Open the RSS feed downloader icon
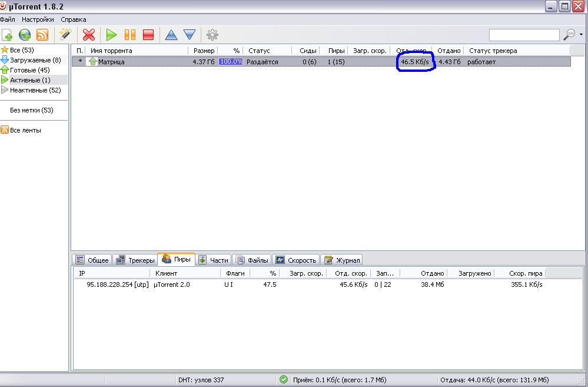This screenshot has width=588, height=387. (x=42, y=35)
